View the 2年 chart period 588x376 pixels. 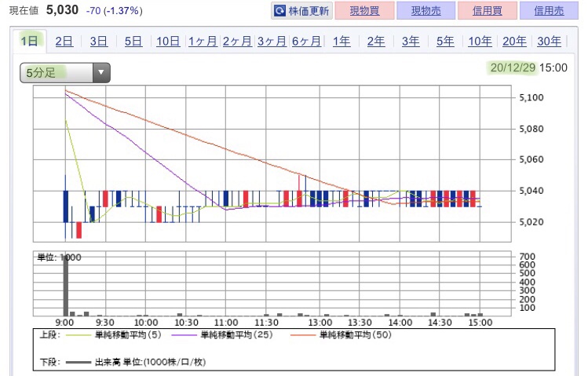(376, 41)
